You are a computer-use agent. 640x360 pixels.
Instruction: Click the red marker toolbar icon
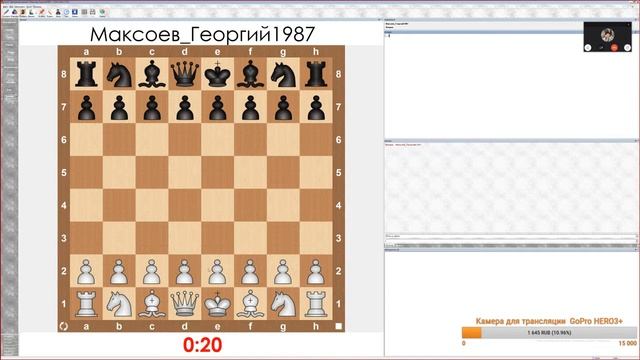point(42,12)
